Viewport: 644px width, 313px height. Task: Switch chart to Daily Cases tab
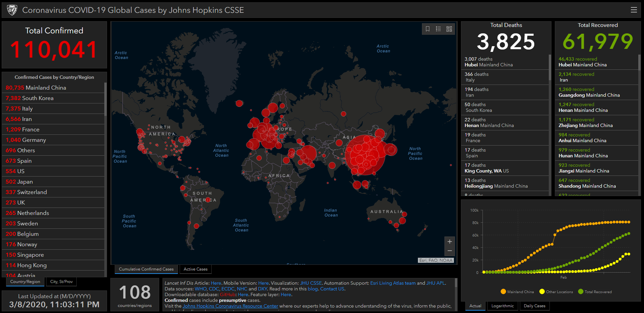coord(534,306)
